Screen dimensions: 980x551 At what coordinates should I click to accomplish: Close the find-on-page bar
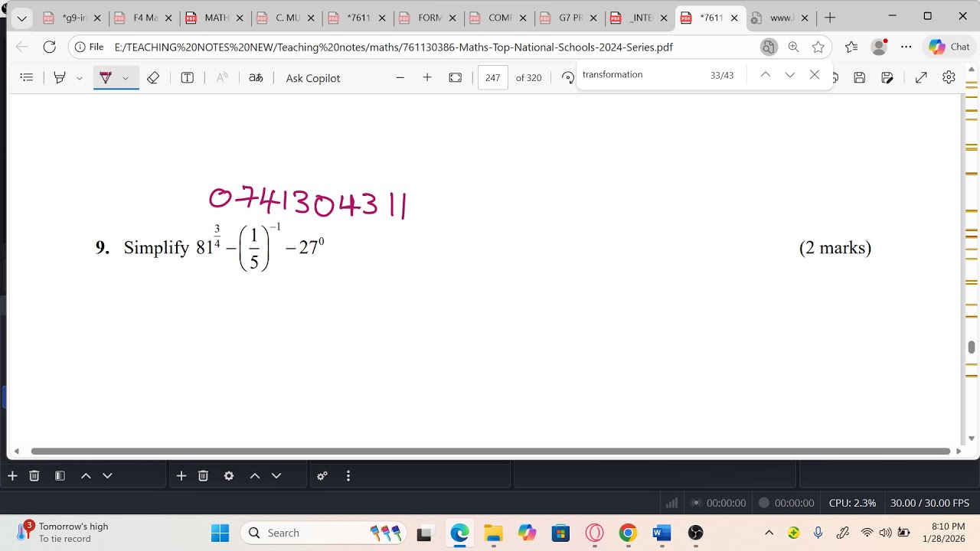[x=815, y=74]
